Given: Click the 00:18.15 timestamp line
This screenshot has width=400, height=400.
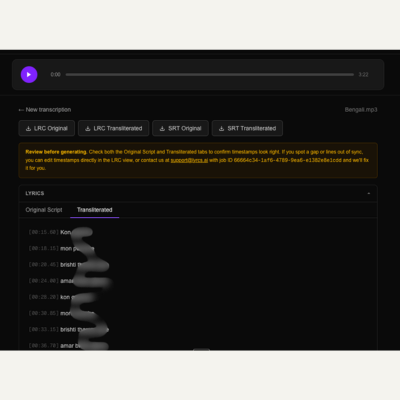Looking at the screenshot, I should 44,248.
